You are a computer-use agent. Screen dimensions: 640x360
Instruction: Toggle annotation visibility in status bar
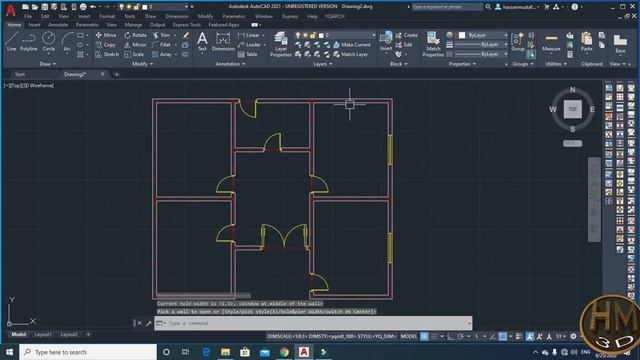tap(530, 336)
